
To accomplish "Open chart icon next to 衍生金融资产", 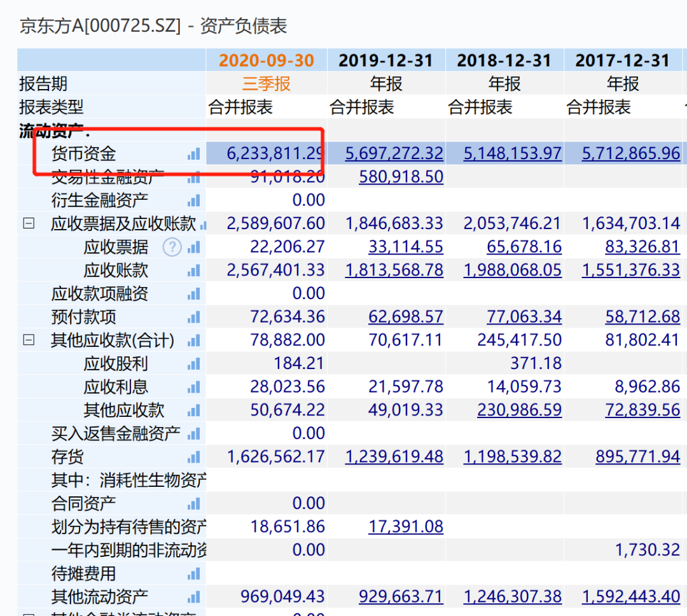I will tap(193, 200).
